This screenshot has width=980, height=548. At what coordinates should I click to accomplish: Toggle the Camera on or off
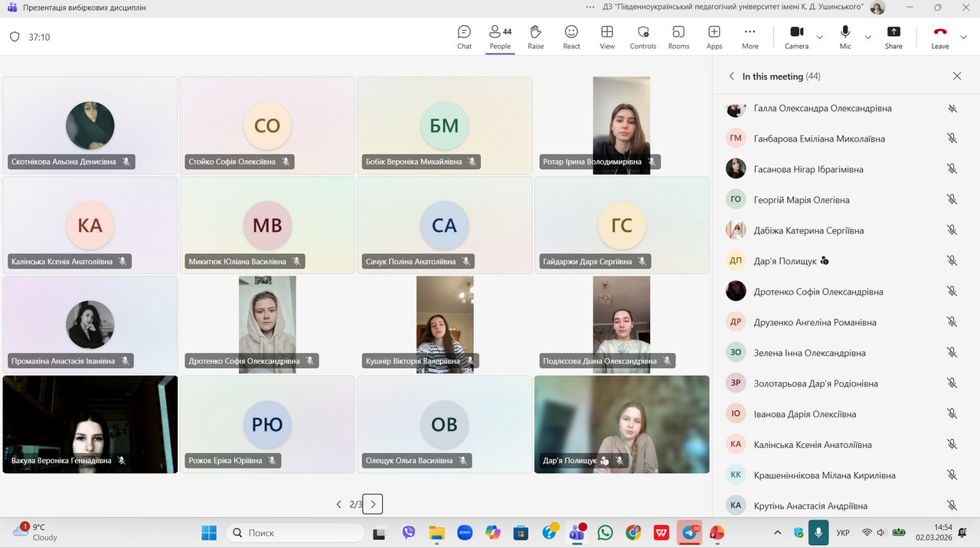796,37
